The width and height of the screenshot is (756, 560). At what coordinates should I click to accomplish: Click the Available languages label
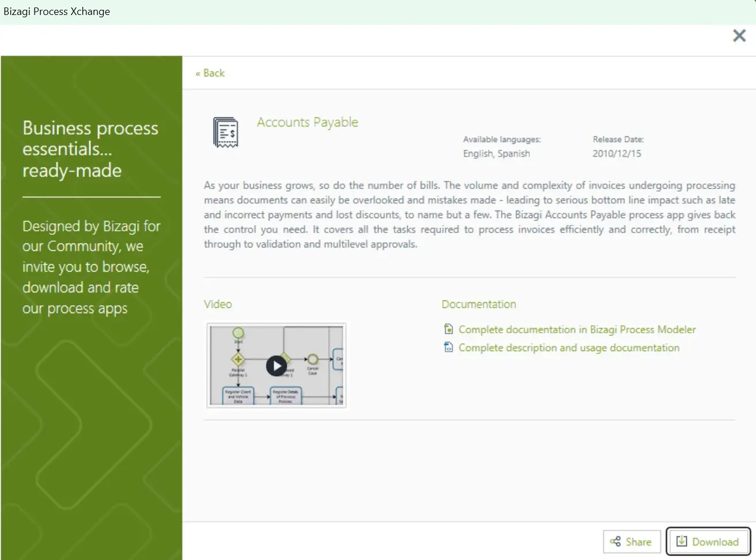502,139
